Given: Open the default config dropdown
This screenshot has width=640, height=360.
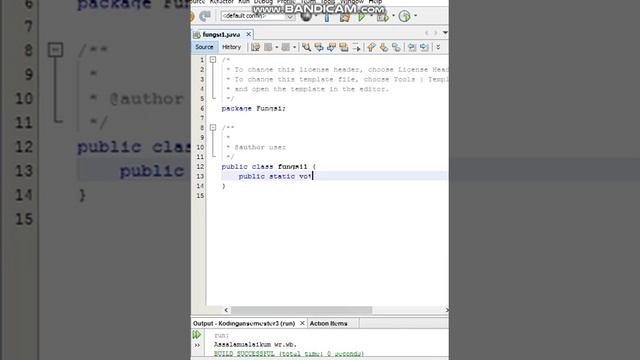Looking at the screenshot, I should (258, 16).
